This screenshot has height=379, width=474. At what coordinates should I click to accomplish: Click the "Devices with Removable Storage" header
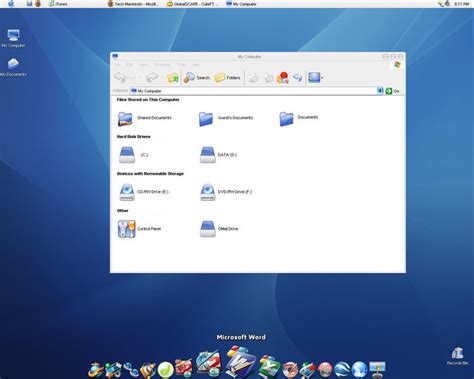pos(150,174)
